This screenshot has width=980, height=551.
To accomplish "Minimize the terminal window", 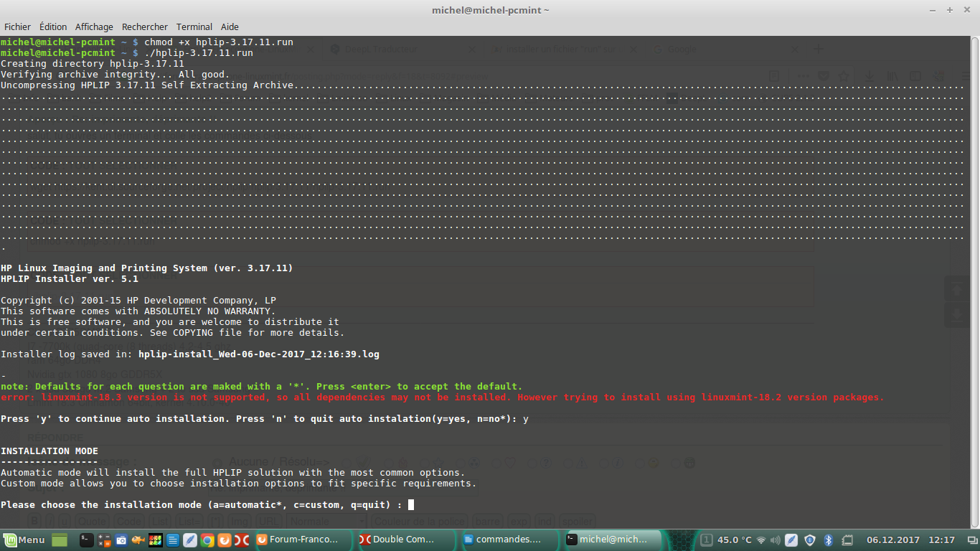I will (934, 10).
